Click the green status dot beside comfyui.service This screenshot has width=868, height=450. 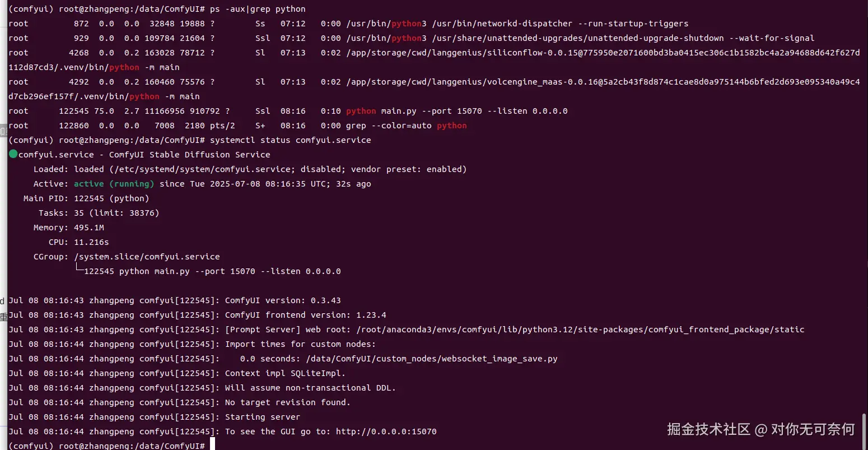(x=13, y=154)
